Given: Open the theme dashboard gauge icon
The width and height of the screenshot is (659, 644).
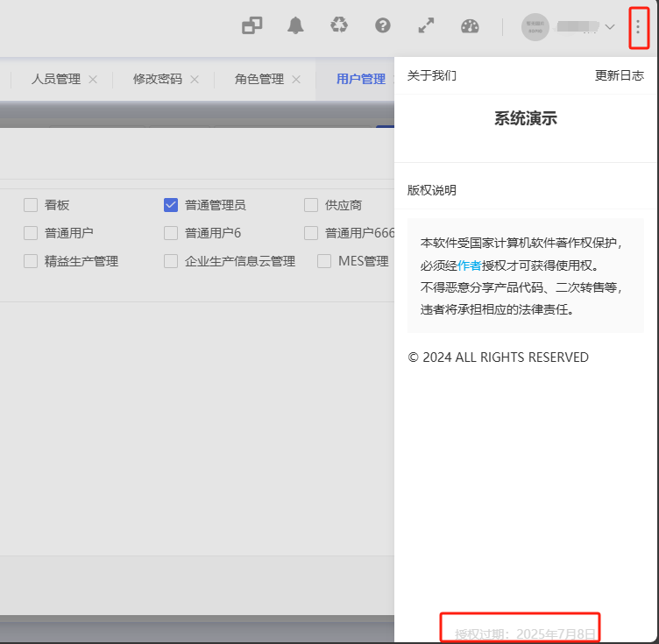Looking at the screenshot, I should pyautogui.click(x=470, y=25).
